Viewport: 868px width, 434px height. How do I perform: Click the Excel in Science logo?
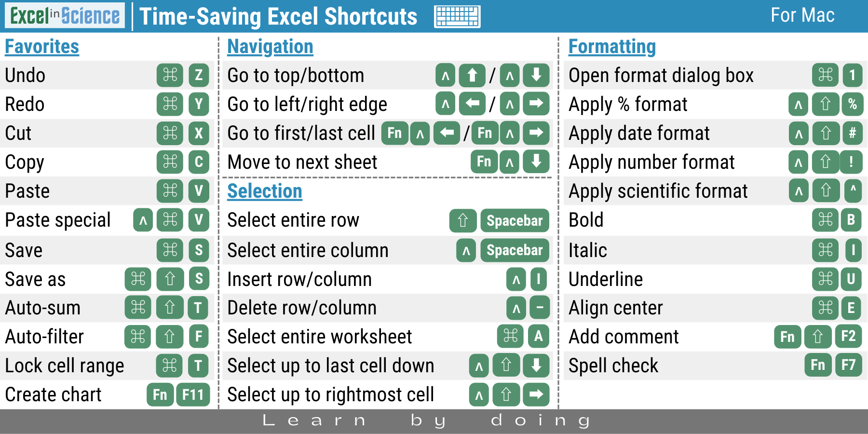click(65, 16)
